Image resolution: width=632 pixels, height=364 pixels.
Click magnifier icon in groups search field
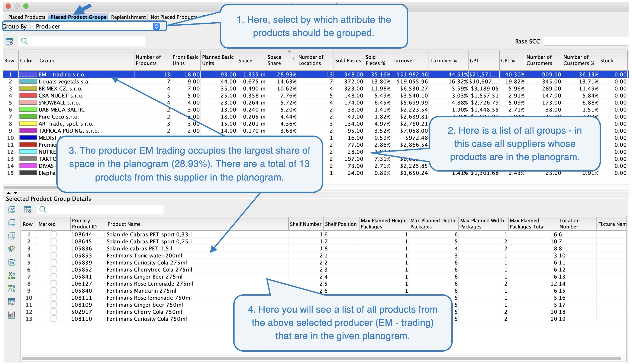pos(24,41)
